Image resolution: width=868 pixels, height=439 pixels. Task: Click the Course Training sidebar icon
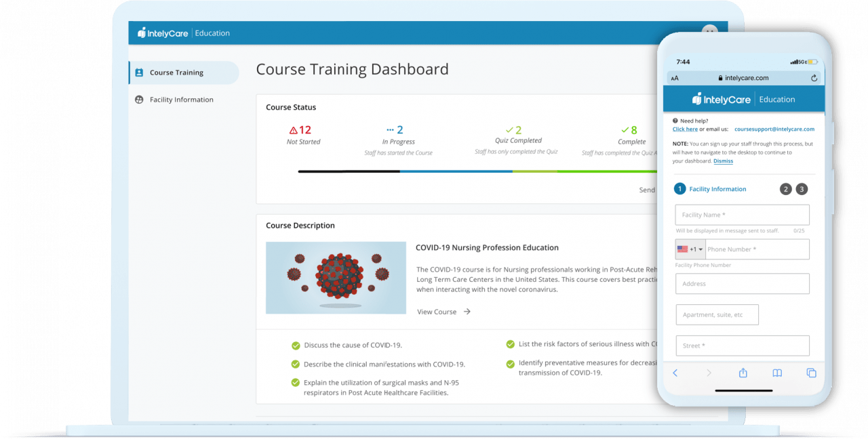(139, 72)
